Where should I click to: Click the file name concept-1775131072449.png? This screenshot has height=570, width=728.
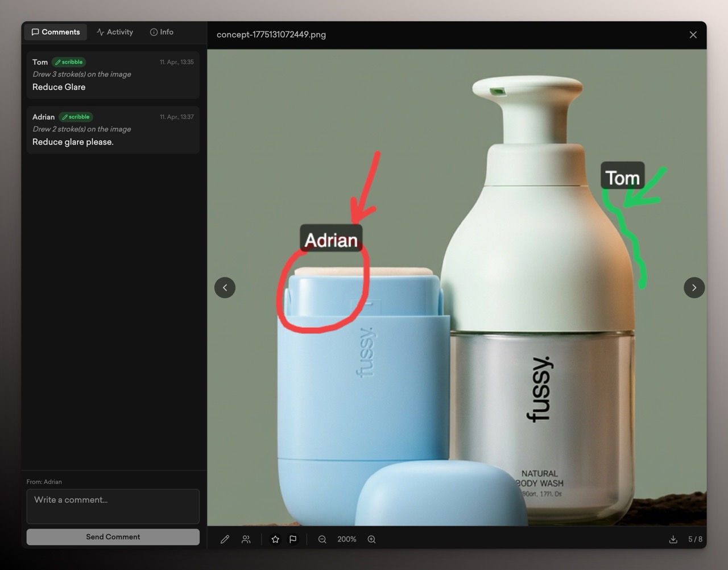[x=271, y=35]
